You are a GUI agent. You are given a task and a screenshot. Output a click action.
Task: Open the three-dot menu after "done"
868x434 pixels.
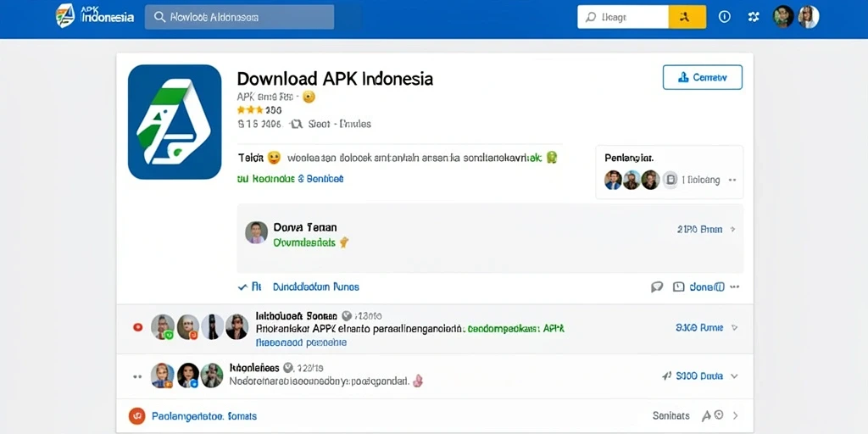point(735,287)
